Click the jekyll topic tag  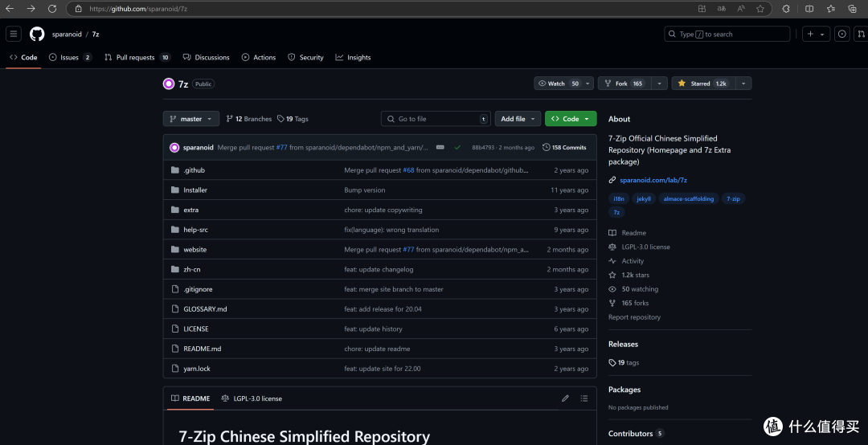coord(643,198)
